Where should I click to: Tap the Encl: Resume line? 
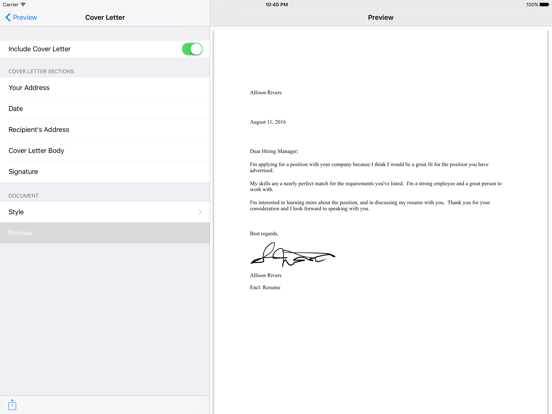point(265,287)
